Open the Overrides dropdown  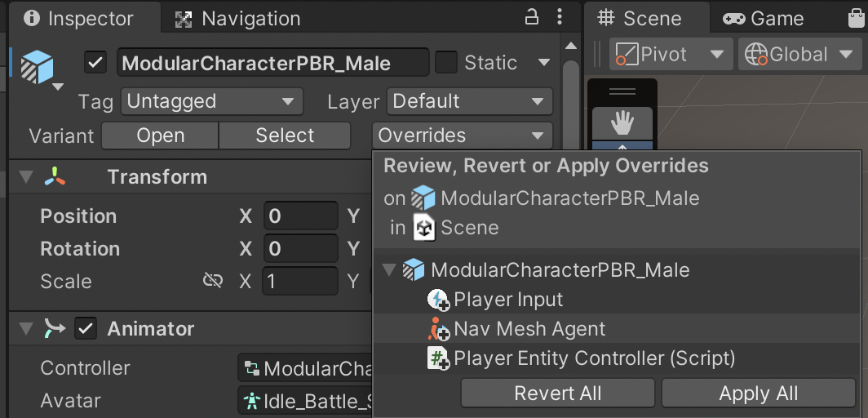(463, 136)
